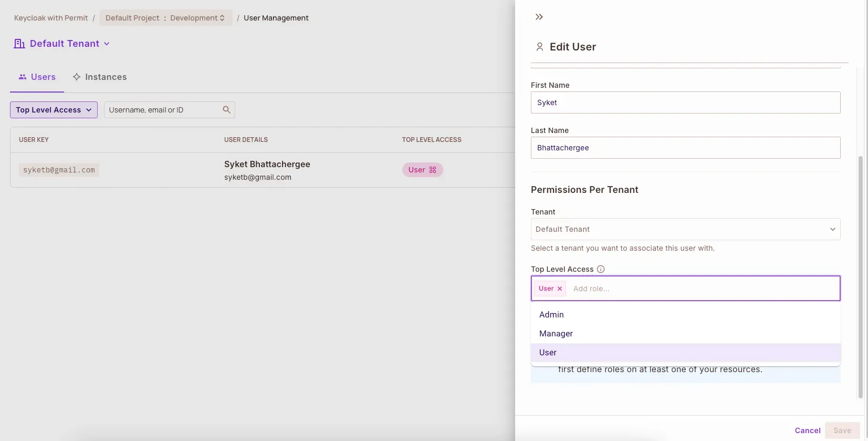This screenshot has width=868, height=441.
Task: Expand the Top Level Access filter
Action: (x=54, y=110)
